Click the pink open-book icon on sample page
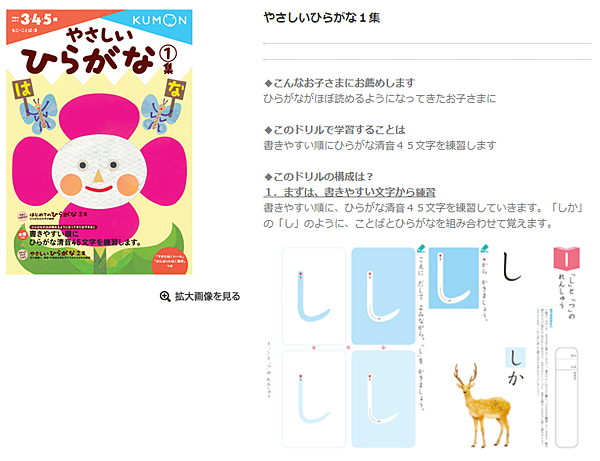Screen dimensions: 600x461 click(x=566, y=258)
